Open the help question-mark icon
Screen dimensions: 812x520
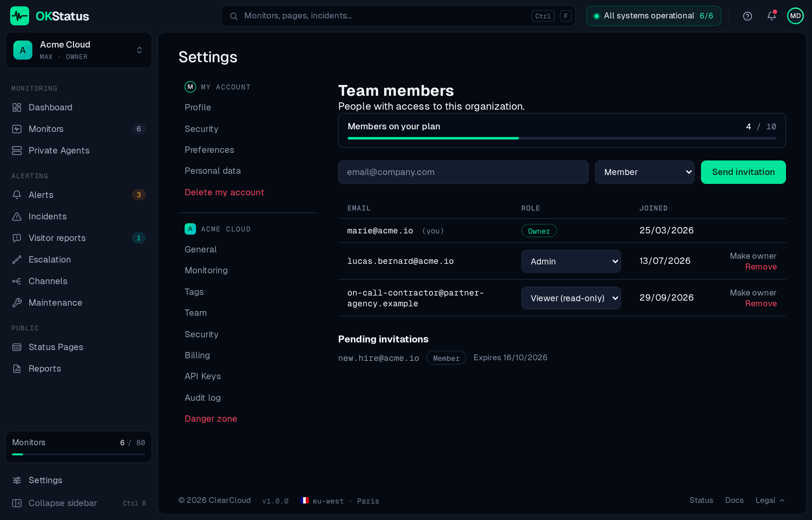point(747,16)
